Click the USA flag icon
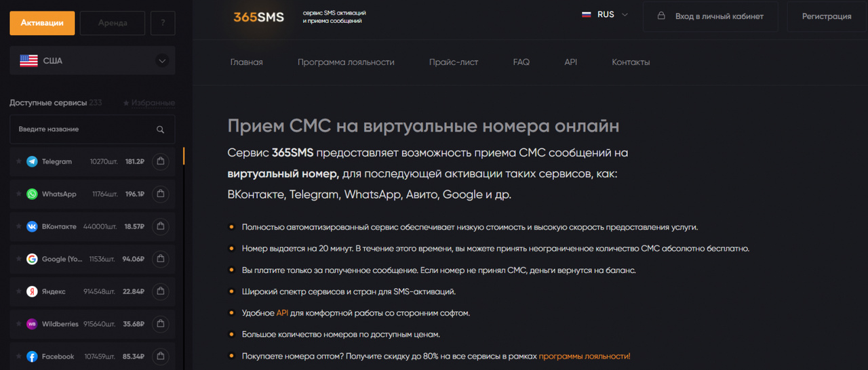Image resolution: width=868 pixels, height=370 pixels. click(28, 61)
